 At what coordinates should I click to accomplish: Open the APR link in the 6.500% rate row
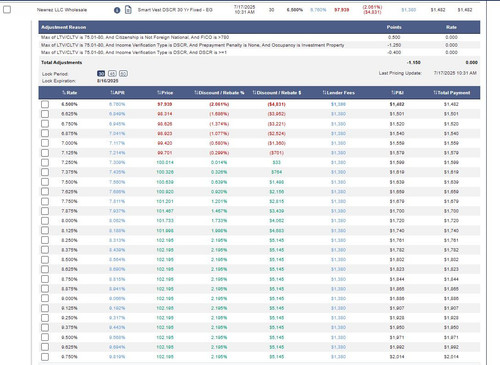click(117, 104)
